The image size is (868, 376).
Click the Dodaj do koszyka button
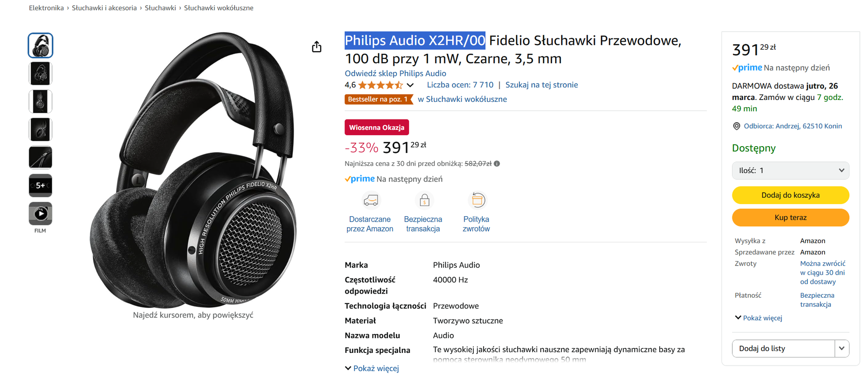[790, 195]
